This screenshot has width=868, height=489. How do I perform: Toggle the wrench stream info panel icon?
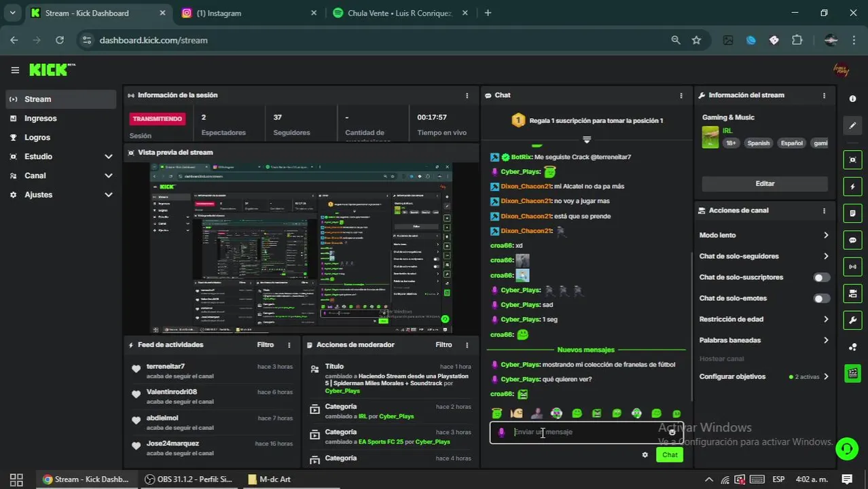(x=852, y=320)
